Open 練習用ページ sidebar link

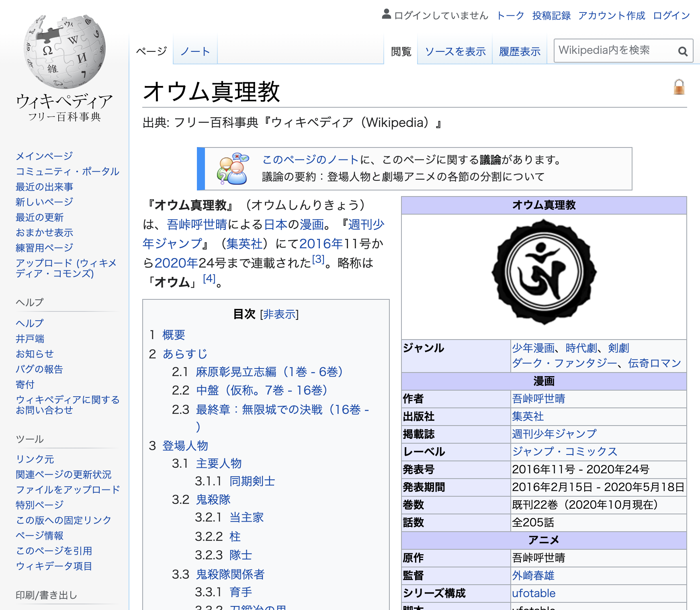pos(44,248)
